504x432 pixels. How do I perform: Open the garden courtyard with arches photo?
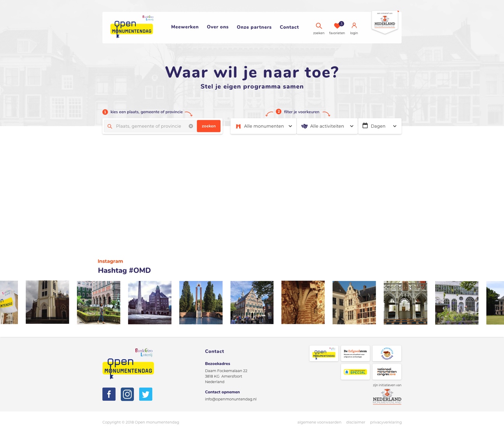point(99,302)
